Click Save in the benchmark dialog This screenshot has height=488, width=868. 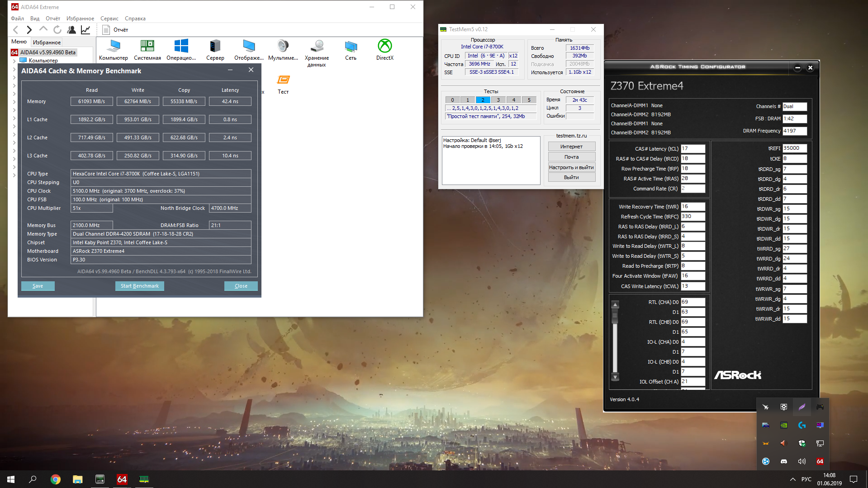click(38, 286)
